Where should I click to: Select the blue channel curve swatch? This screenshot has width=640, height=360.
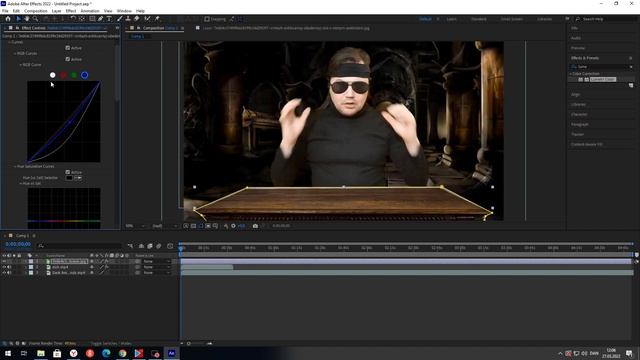click(x=84, y=75)
